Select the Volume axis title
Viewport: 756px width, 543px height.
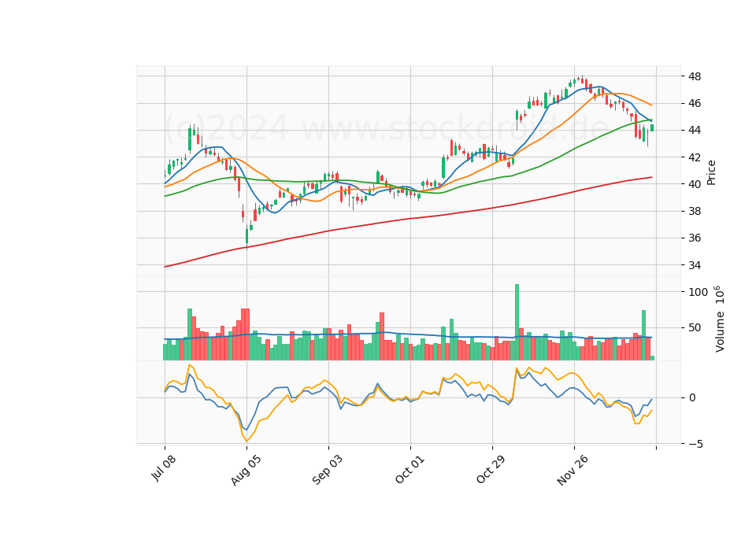click(x=719, y=319)
